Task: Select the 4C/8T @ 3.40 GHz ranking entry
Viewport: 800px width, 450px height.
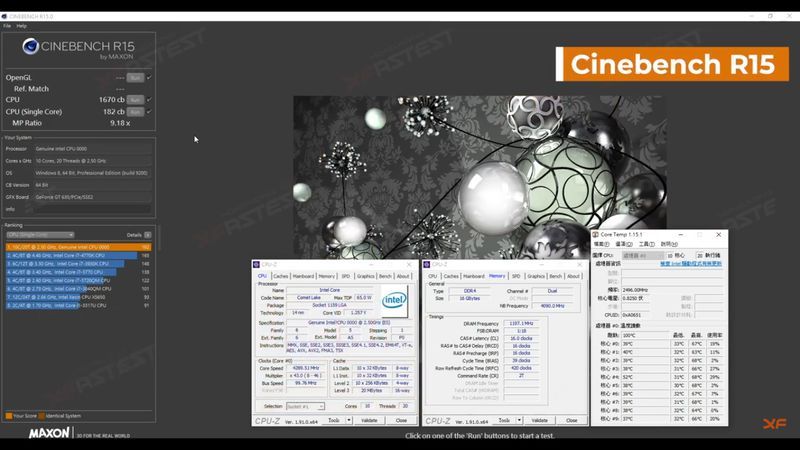Action: click(78, 272)
